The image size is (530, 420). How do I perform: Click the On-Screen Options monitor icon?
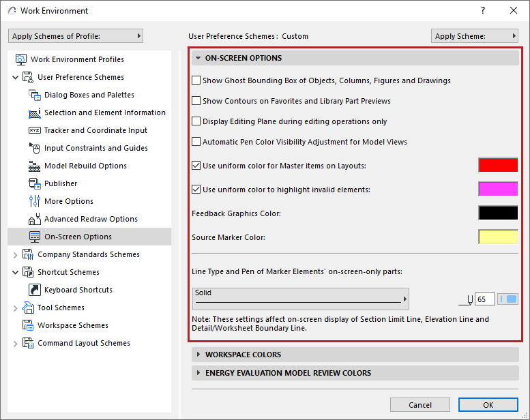pos(35,237)
